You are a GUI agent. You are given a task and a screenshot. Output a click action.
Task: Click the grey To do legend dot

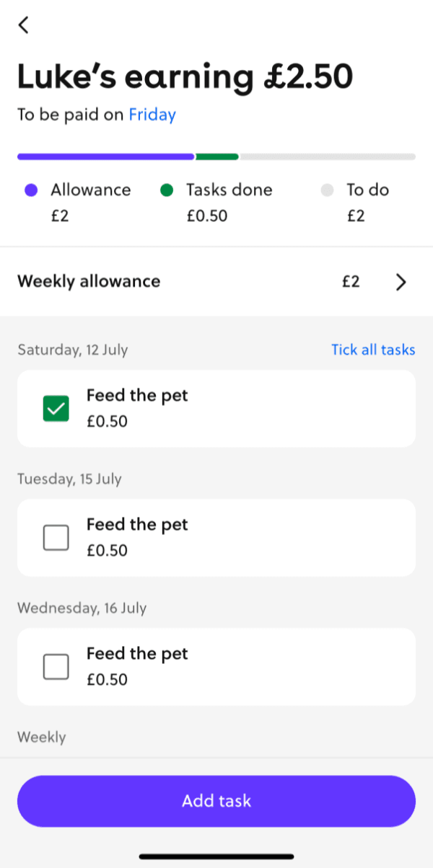tap(327, 190)
